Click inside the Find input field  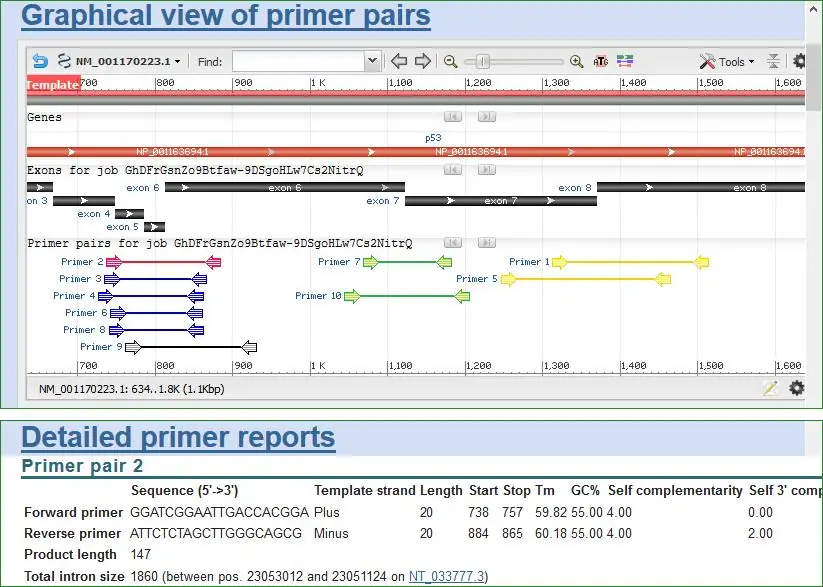click(298, 62)
